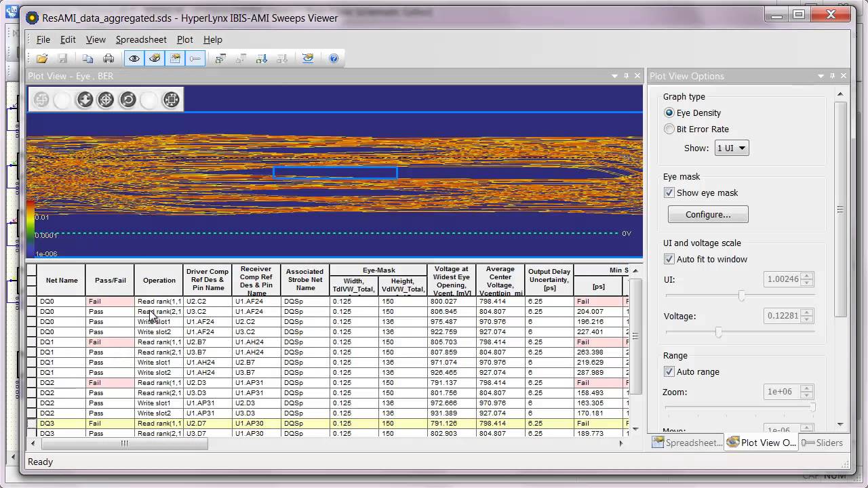Open the Spreadsheet menu
Image resolution: width=868 pixels, height=488 pixels.
[x=140, y=40]
